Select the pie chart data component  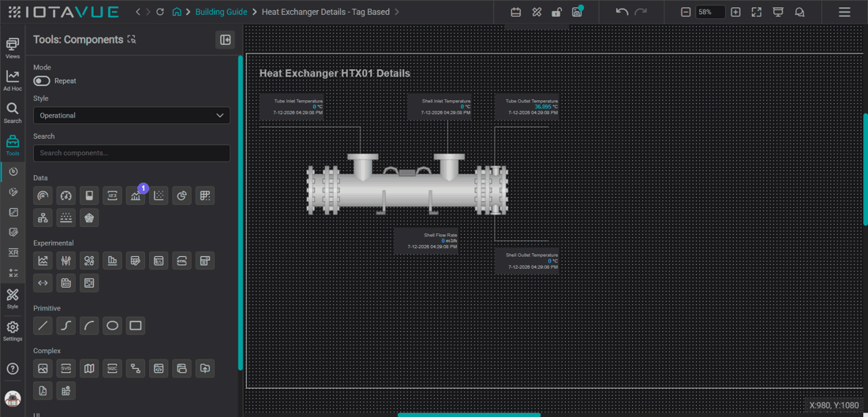coord(182,195)
